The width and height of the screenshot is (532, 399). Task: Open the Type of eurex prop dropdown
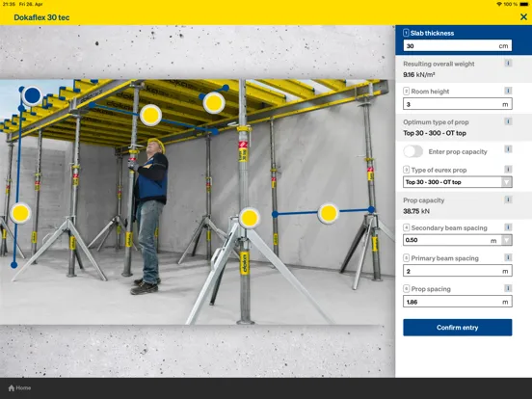[458, 182]
